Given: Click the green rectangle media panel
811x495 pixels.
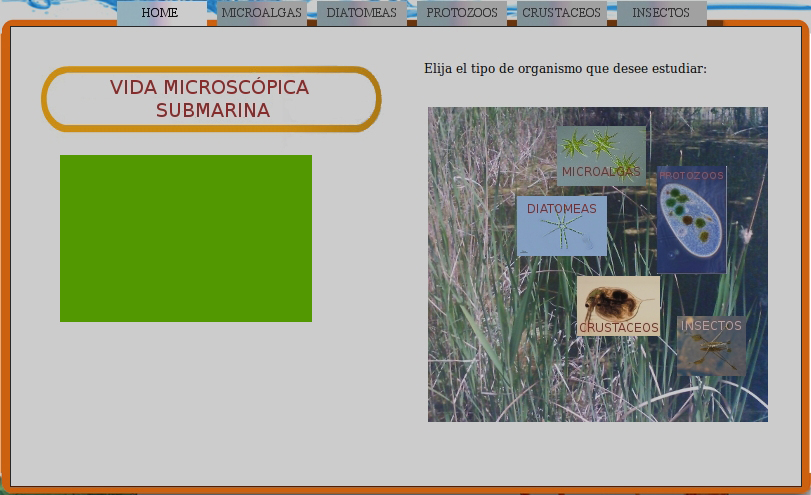Looking at the screenshot, I should pos(186,238).
